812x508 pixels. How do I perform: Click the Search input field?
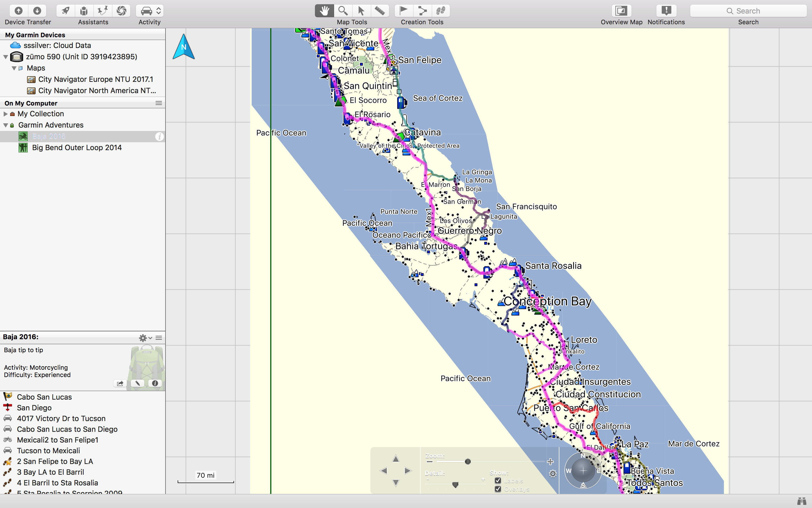coord(748,11)
